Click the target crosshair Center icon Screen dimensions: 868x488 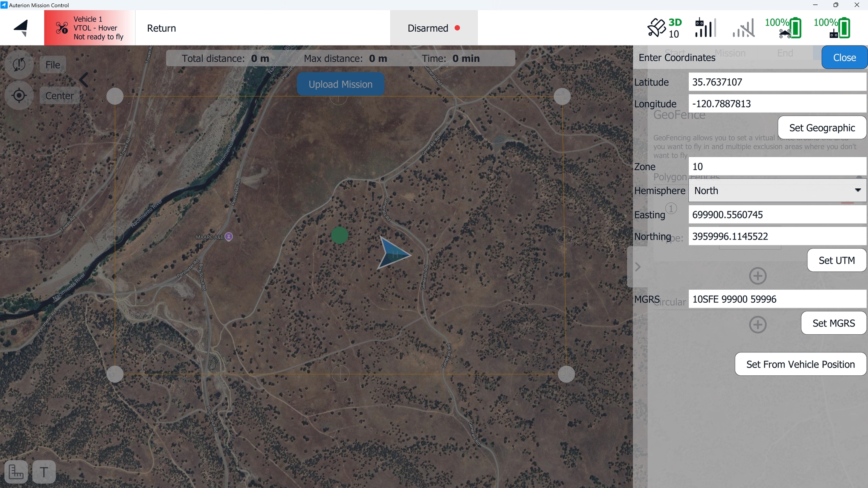pos(19,96)
